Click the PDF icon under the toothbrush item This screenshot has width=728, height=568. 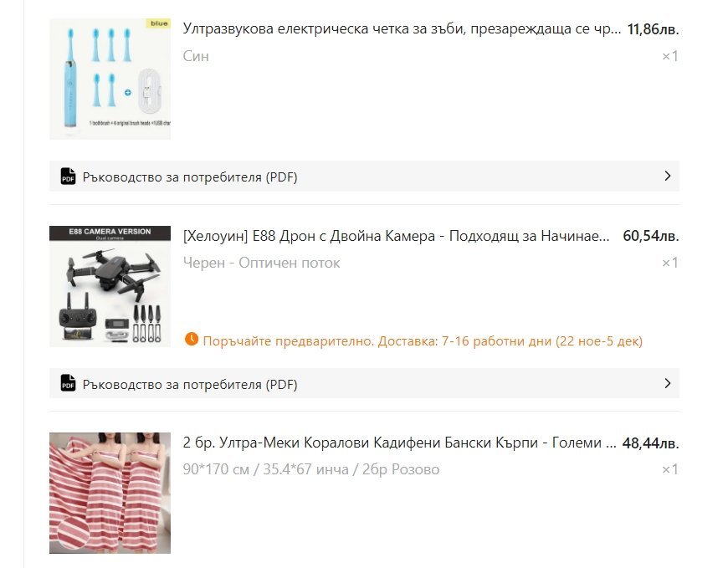pos(69,177)
